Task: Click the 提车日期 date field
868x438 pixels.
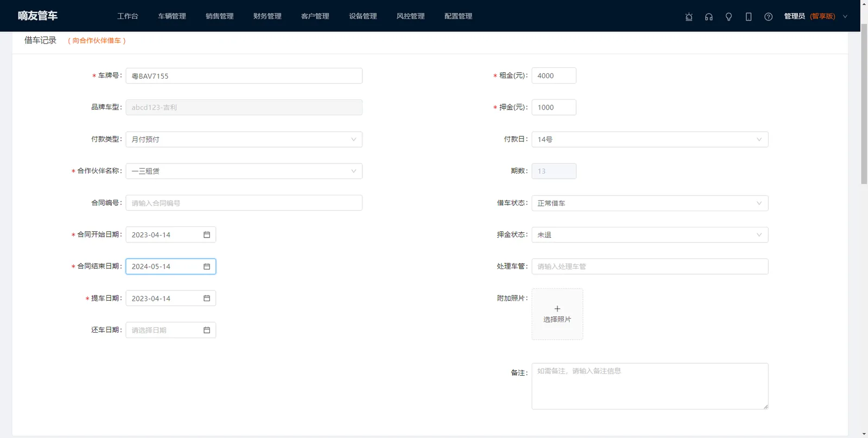Action: (x=171, y=299)
